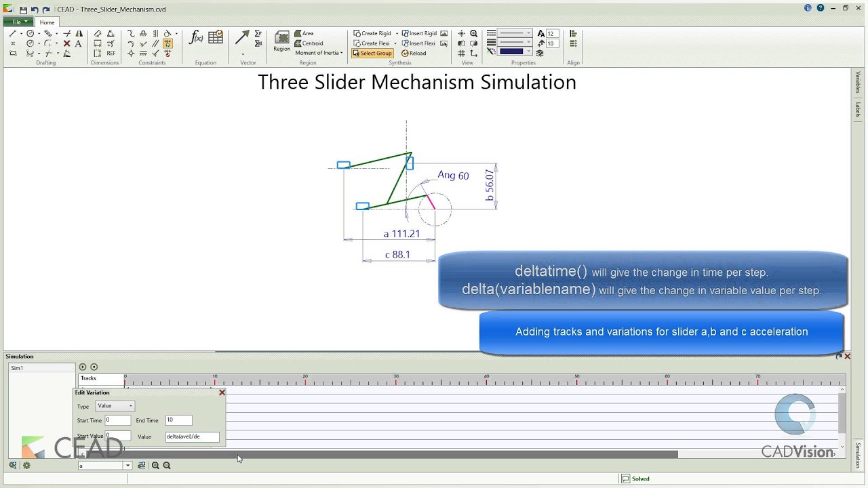
Task: Open the Type dropdown showing Value
Action: pos(115,406)
